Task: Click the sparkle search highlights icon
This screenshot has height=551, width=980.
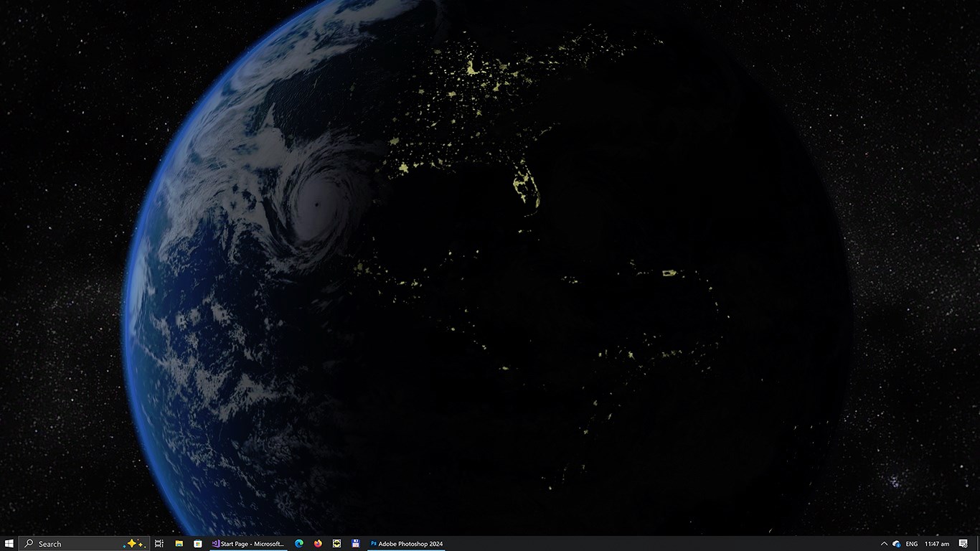Action: [135, 544]
